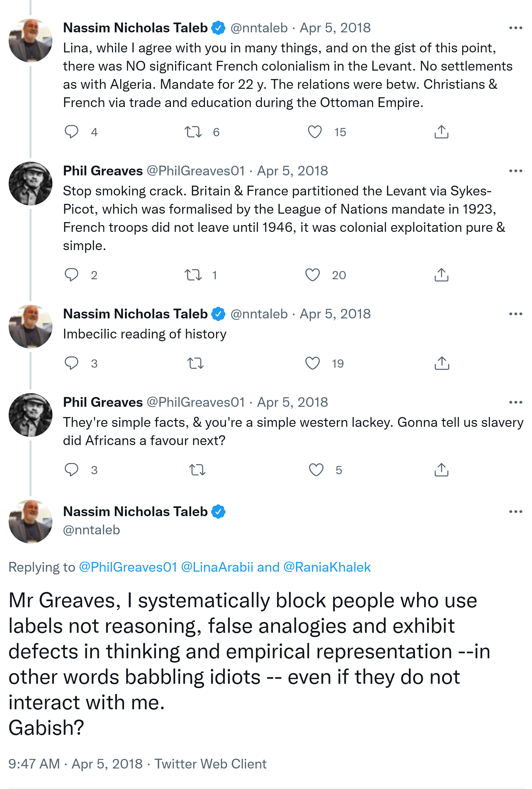Retweet Taleb's tweet with 6 retweets
Viewport: 532px width, 789px height.
point(193,132)
